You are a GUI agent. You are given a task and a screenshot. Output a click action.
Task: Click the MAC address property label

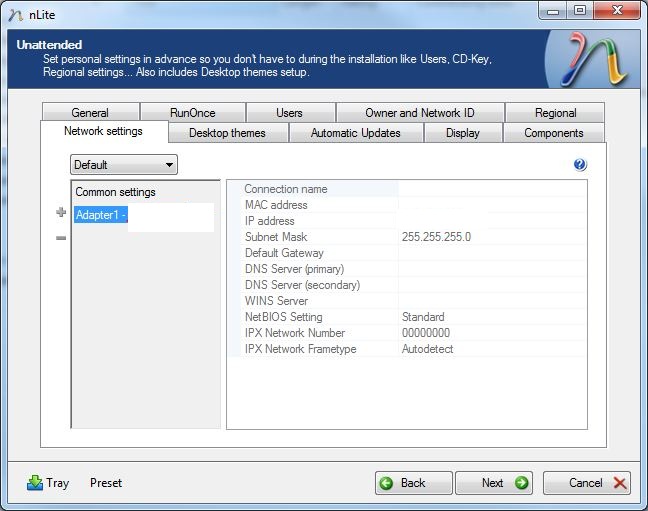pyautogui.click(x=276, y=205)
